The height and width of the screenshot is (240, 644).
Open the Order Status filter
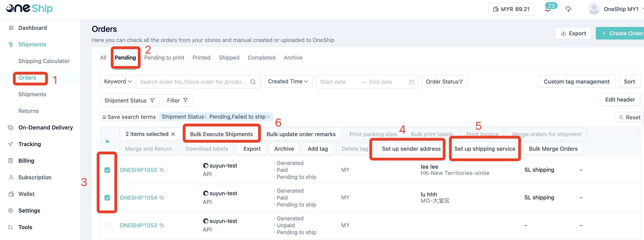tap(444, 82)
